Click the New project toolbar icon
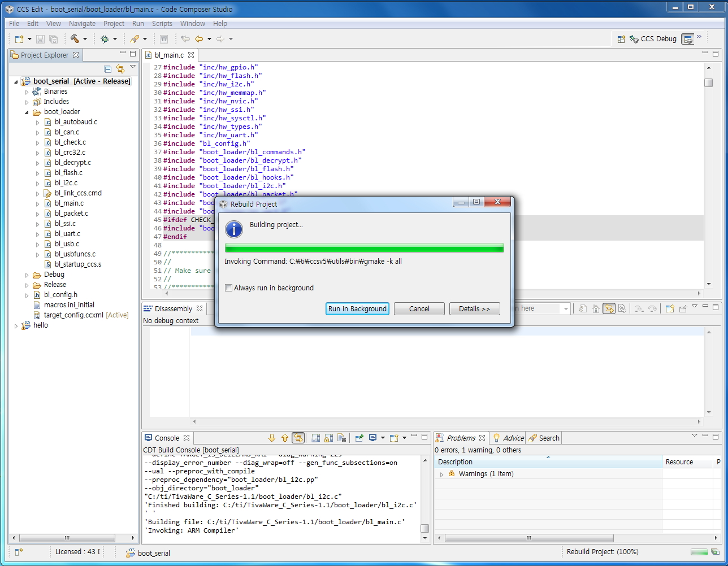Screen dimensions: 728x566 (19, 39)
